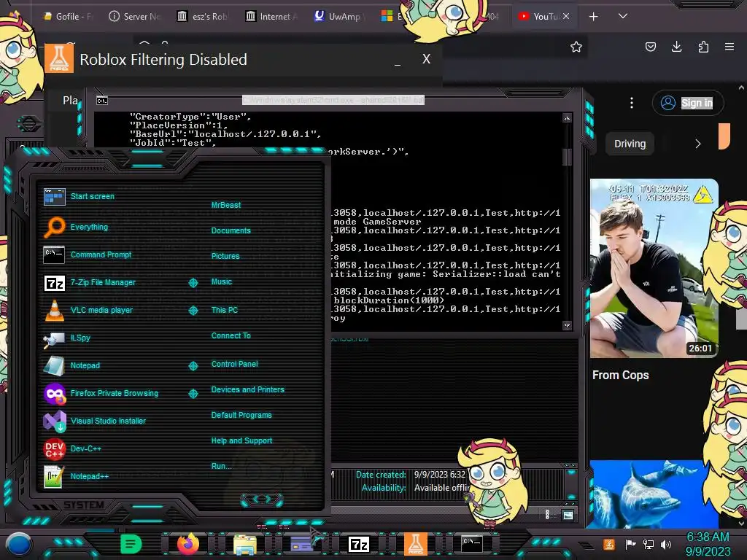Click YouTube Sign in button

(688, 103)
